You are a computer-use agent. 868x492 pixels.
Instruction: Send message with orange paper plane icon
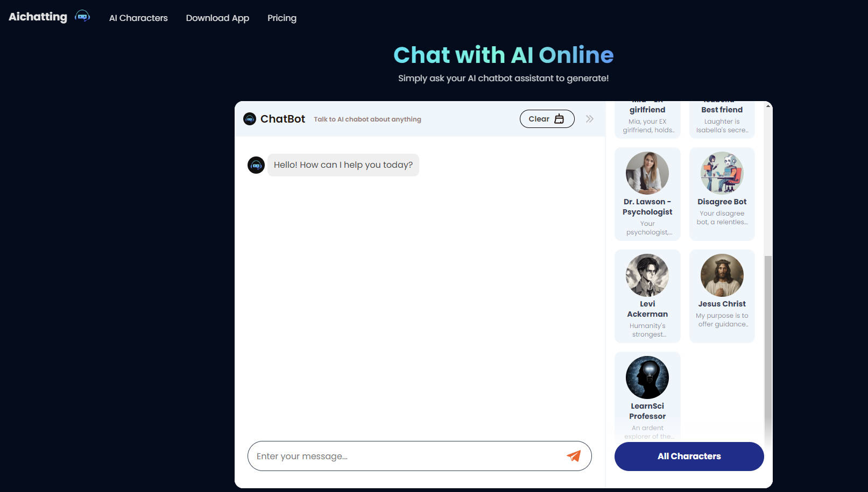(x=574, y=456)
